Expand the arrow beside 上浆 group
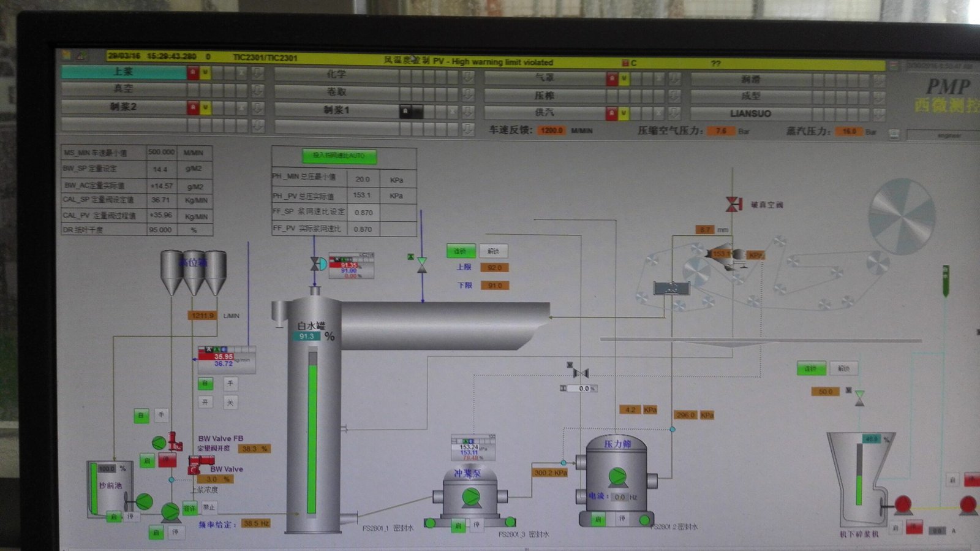This screenshot has width=980, height=551. (x=258, y=73)
